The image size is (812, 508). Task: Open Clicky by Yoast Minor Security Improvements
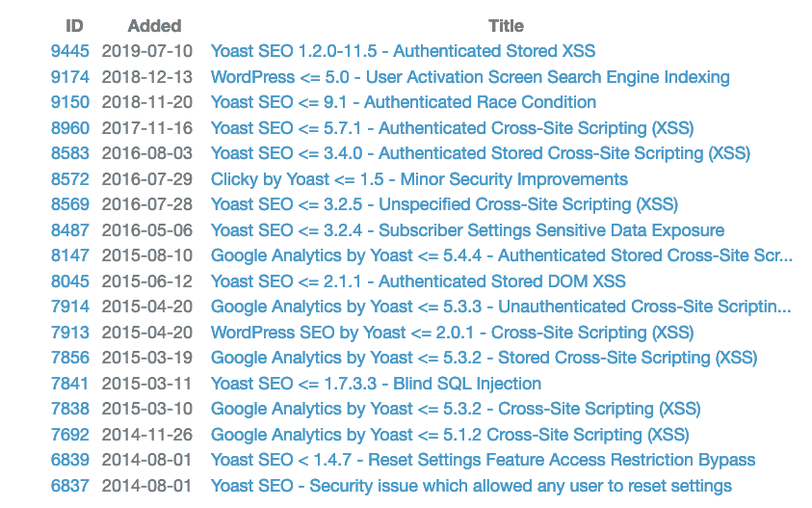pyautogui.click(x=419, y=179)
